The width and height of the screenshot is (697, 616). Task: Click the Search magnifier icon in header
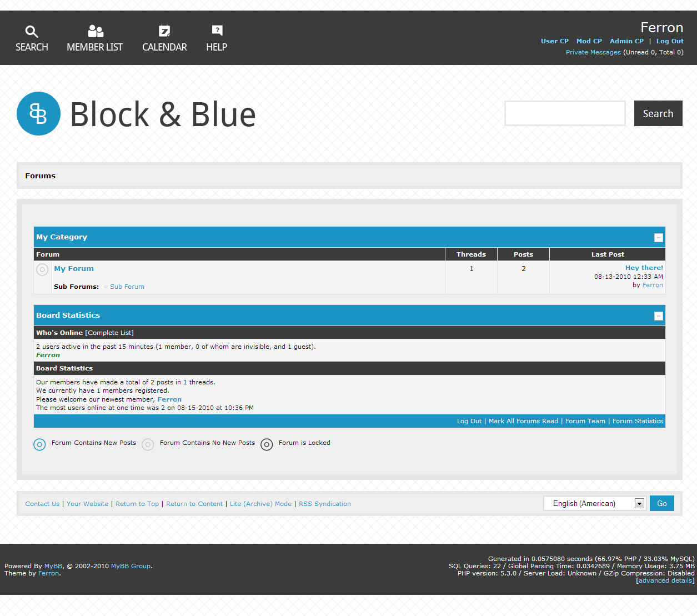click(x=32, y=32)
